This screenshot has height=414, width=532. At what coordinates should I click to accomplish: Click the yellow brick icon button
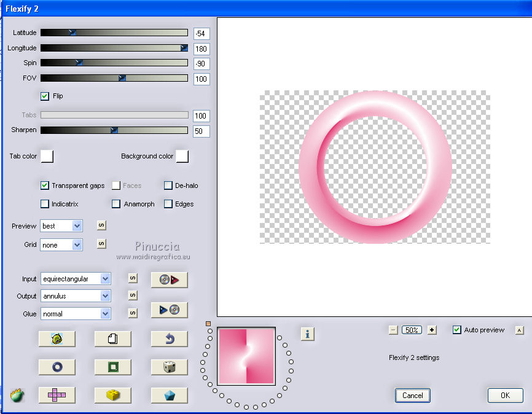[x=112, y=395]
